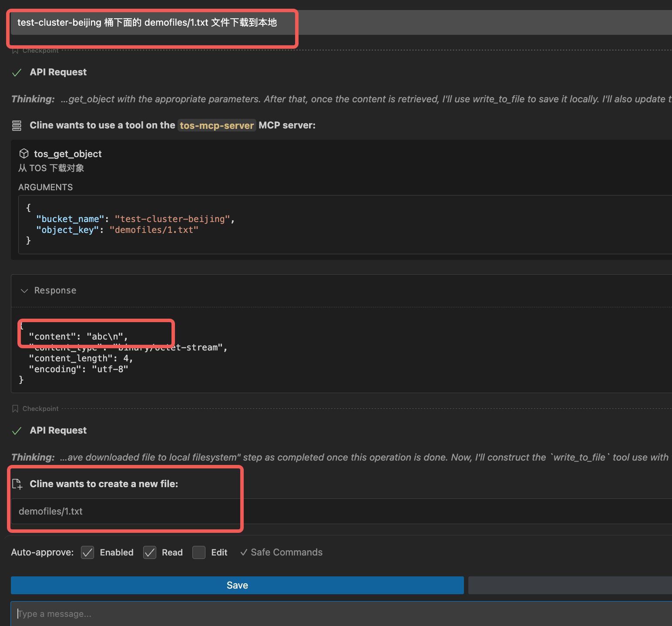Open the first API Request entry
672x626 pixels.
coord(58,72)
